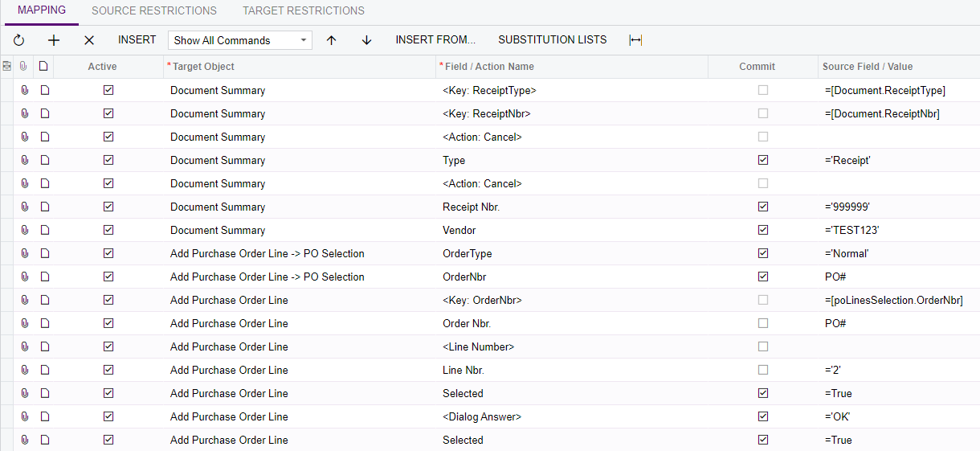
Task: Open attachments for Receipt Nbr. row
Action: [x=24, y=207]
